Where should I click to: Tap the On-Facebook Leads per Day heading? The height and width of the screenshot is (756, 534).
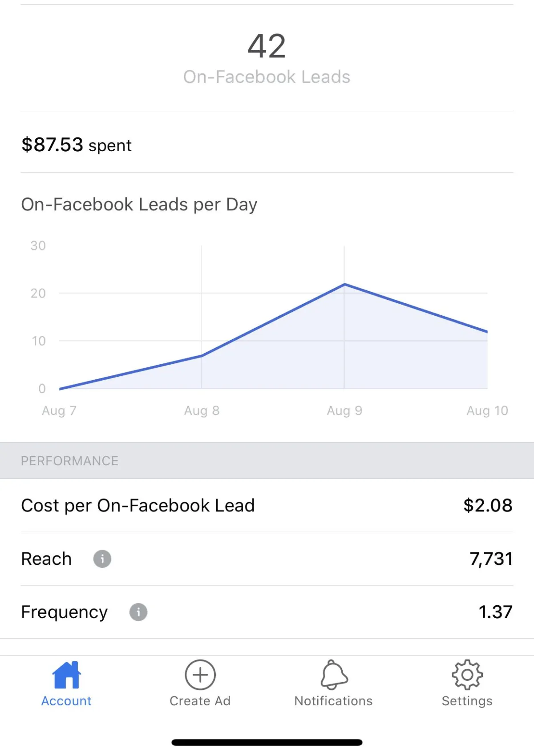click(139, 205)
